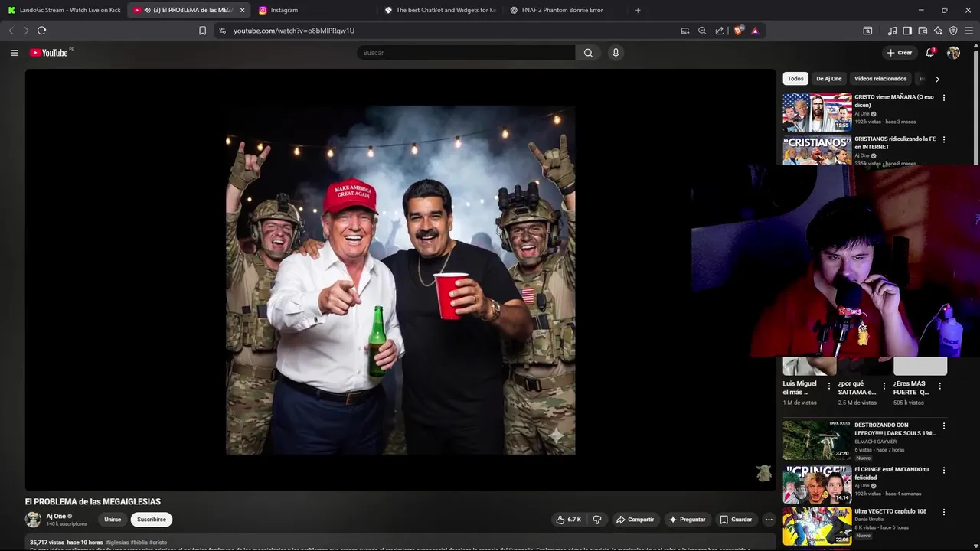Click the Crear button

click(900, 53)
